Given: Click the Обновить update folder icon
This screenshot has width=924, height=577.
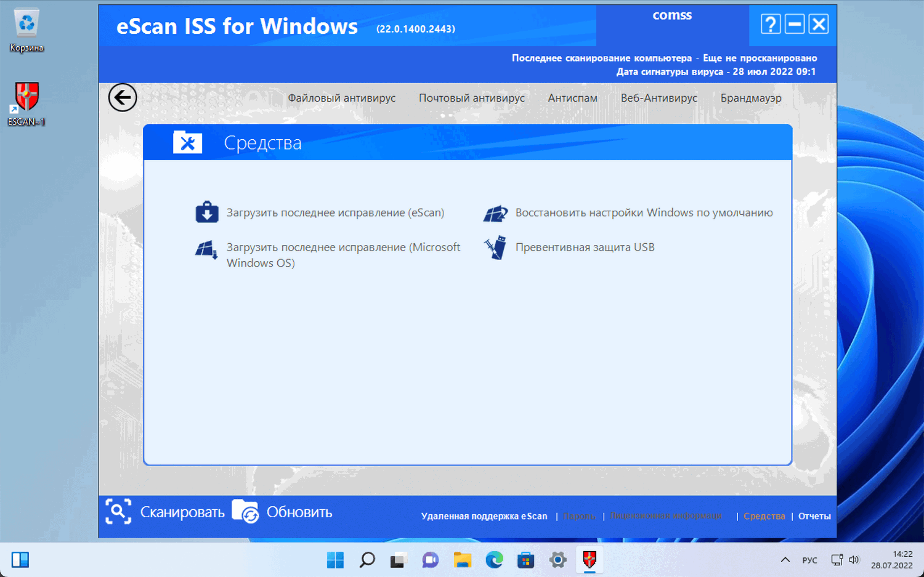Looking at the screenshot, I should 245,511.
